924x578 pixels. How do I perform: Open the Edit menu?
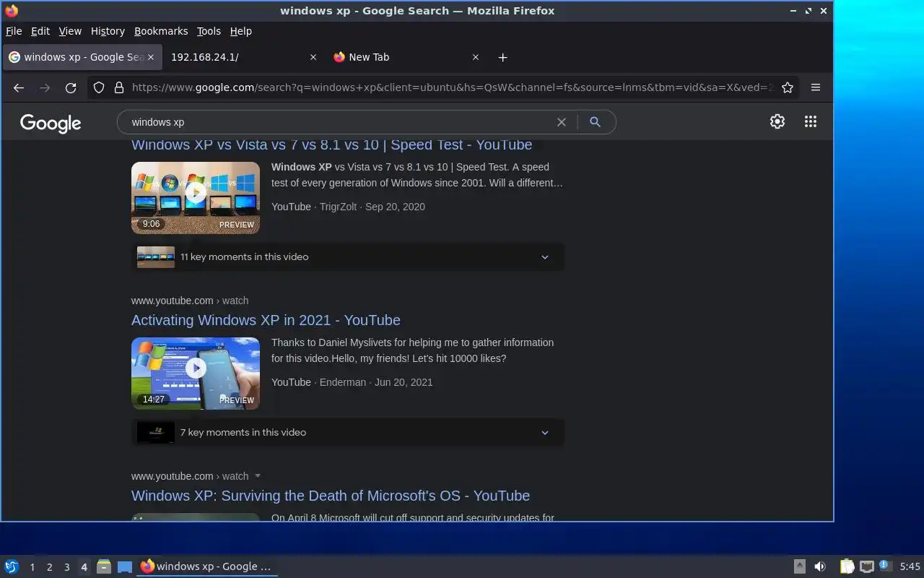click(x=40, y=31)
